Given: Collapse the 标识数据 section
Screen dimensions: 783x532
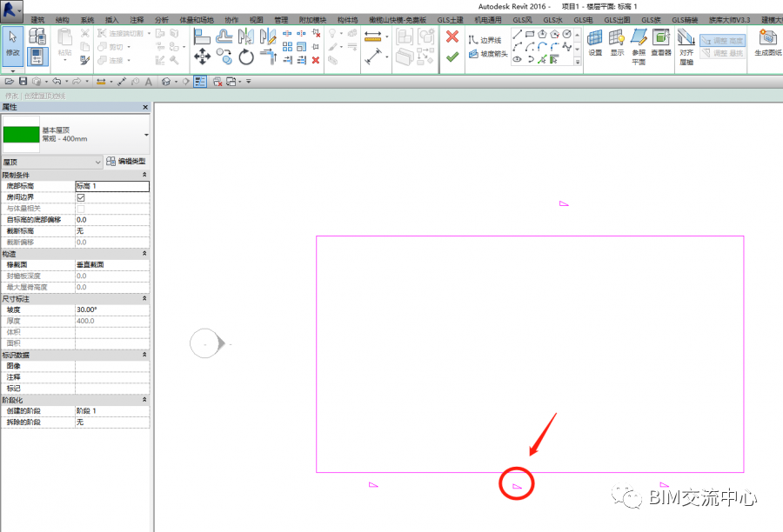Looking at the screenshot, I should tap(144, 355).
